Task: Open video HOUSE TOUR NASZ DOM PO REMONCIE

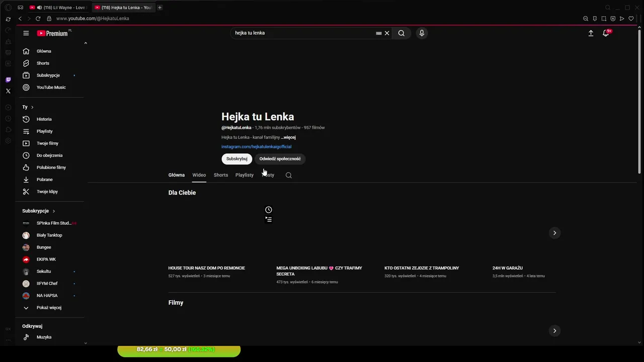Action: point(207,268)
